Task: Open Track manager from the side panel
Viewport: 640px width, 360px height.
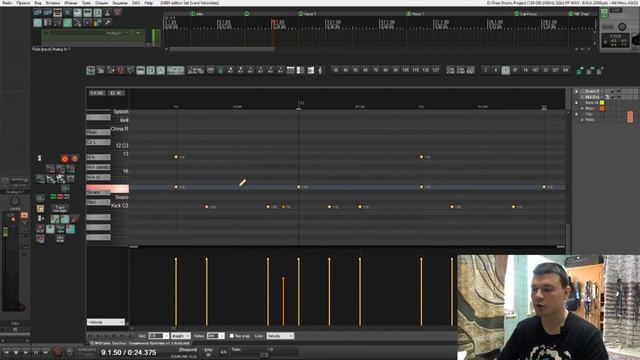Action: 60,209
